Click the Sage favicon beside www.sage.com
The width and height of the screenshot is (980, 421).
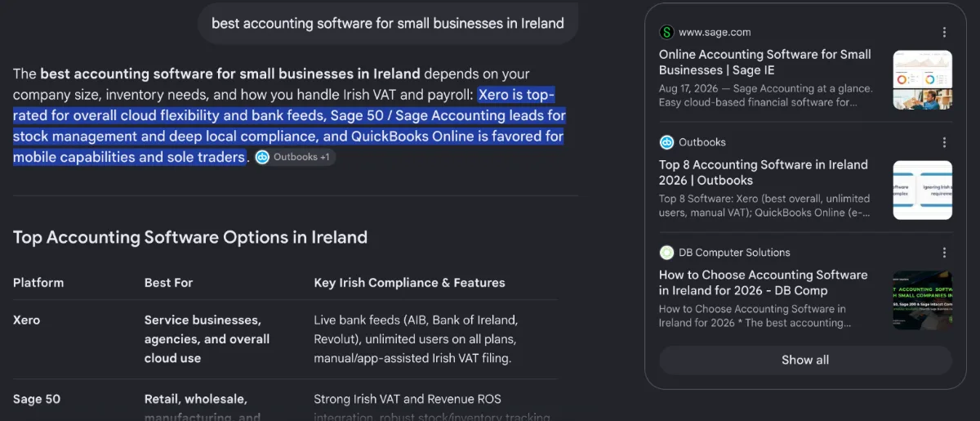tap(666, 33)
